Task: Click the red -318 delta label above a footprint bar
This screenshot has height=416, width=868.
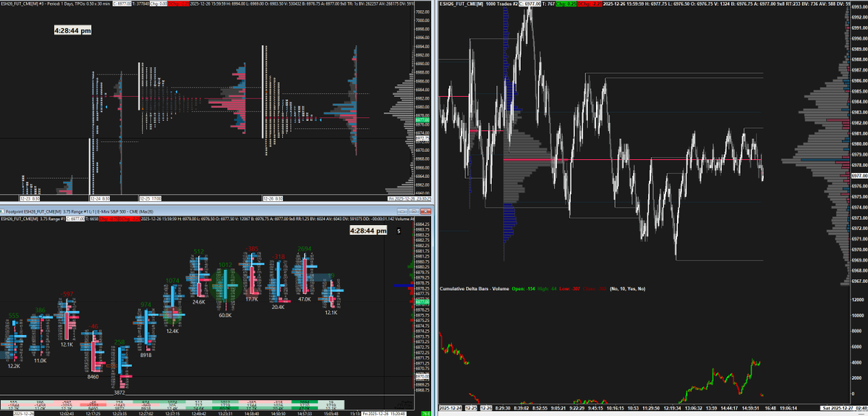Action: pos(278,257)
